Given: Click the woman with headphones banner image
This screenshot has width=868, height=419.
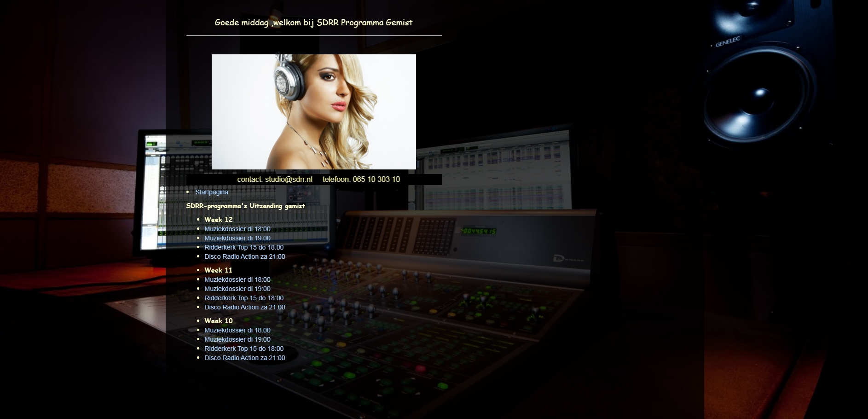Looking at the screenshot, I should (x=313, y=111).
